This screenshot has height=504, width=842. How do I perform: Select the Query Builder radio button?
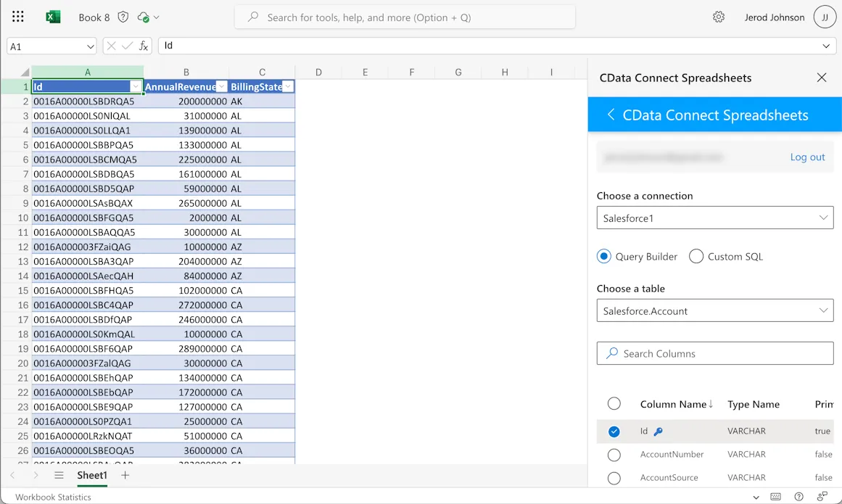click(604, 256)
